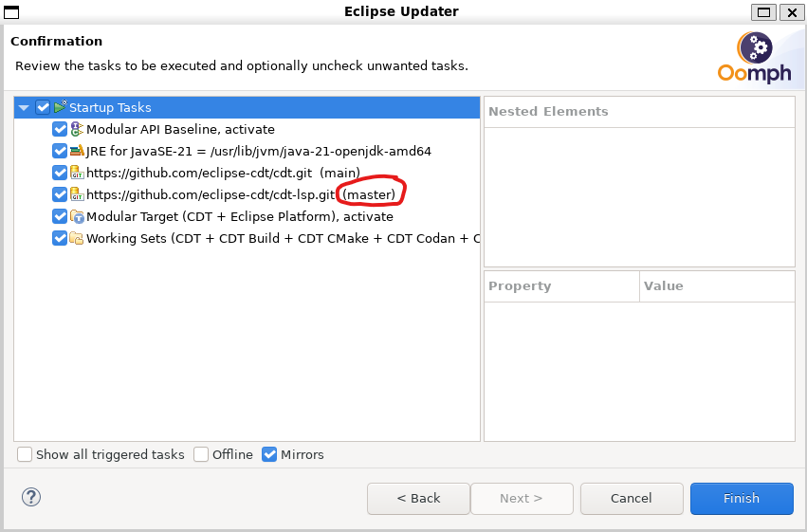Click the Oomph logo
This screenshot has height=532, width=807.
coord(755,58)
